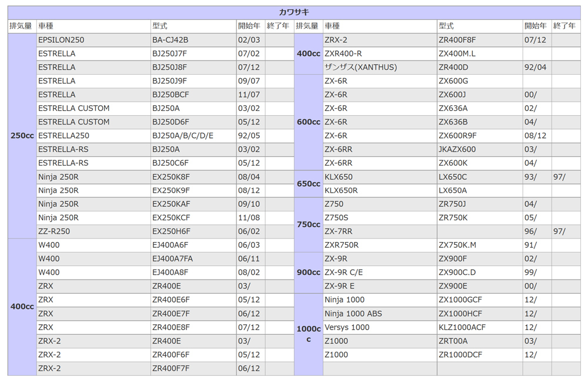Click the ZXR400-R model cell
The image size is (588, 380).
click(x=380, y=53)
